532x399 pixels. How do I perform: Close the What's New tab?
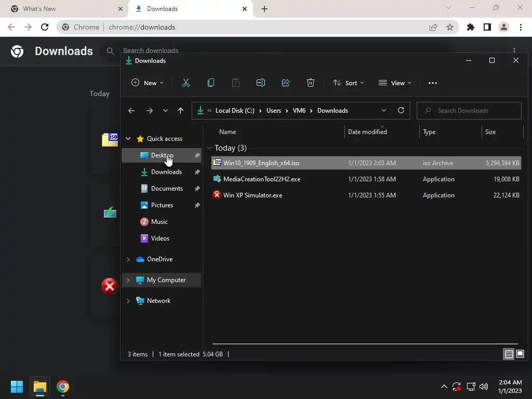[x=120, y=9]
